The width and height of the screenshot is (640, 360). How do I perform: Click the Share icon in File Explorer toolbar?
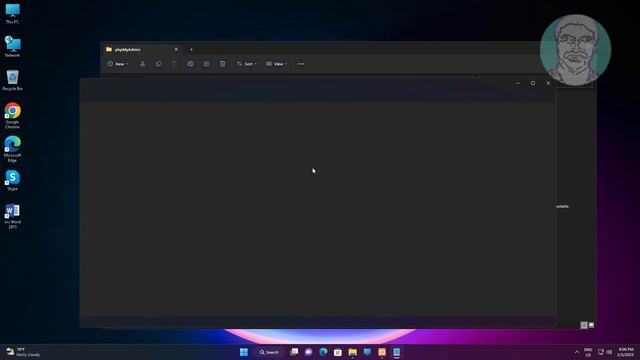point(207,64)
